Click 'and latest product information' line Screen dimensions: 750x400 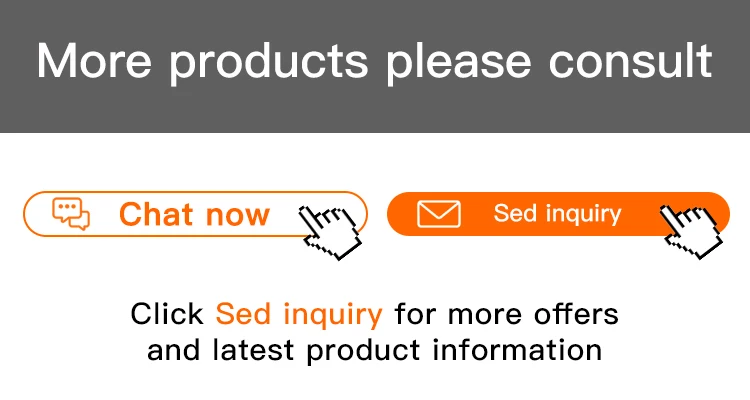point(374,350)
